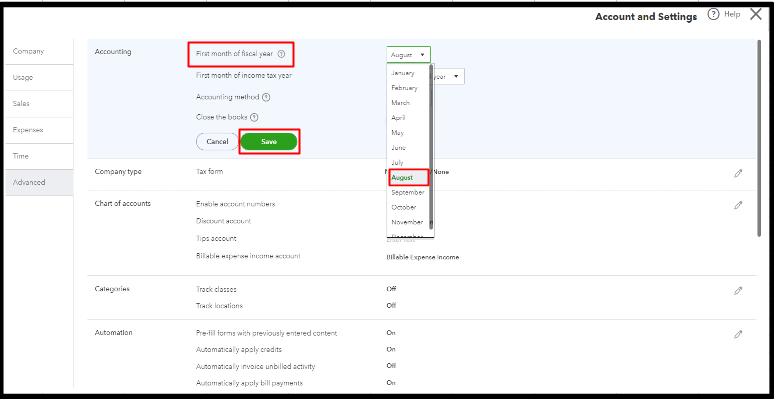Click 'Automatically invoice unbilled activity' text
Screen dimensions: 774x399
pos(256,366)
